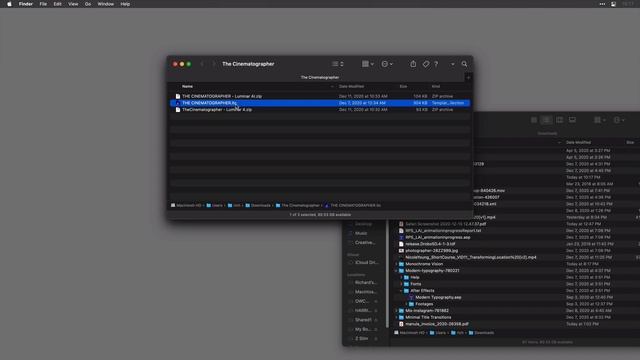Select iCloud Drive in sidebar

(367, 262)
